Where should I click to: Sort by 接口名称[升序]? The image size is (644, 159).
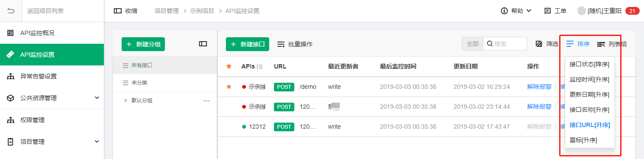click(x=589, y=110)
